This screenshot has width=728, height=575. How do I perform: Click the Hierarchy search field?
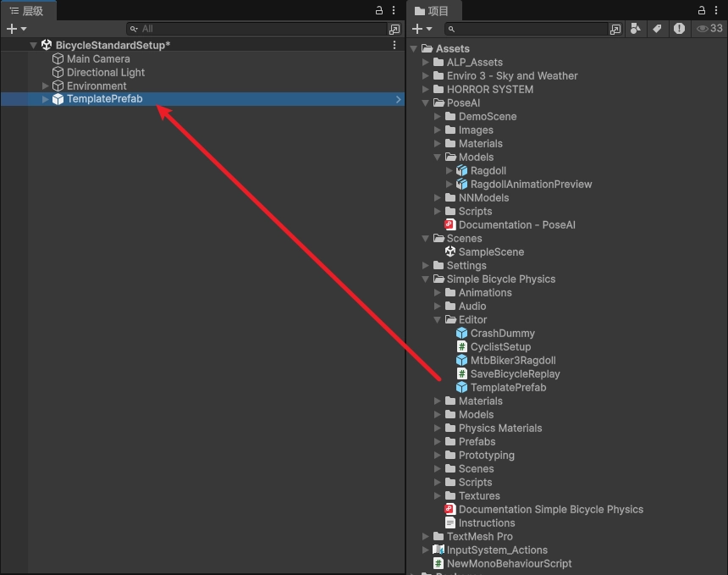coord(256,29)
